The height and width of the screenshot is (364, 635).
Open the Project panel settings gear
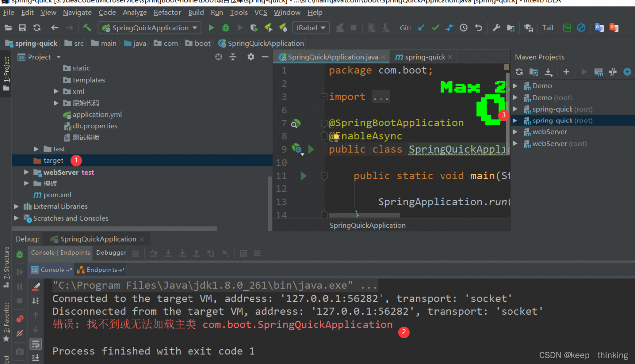coord(251,57)
